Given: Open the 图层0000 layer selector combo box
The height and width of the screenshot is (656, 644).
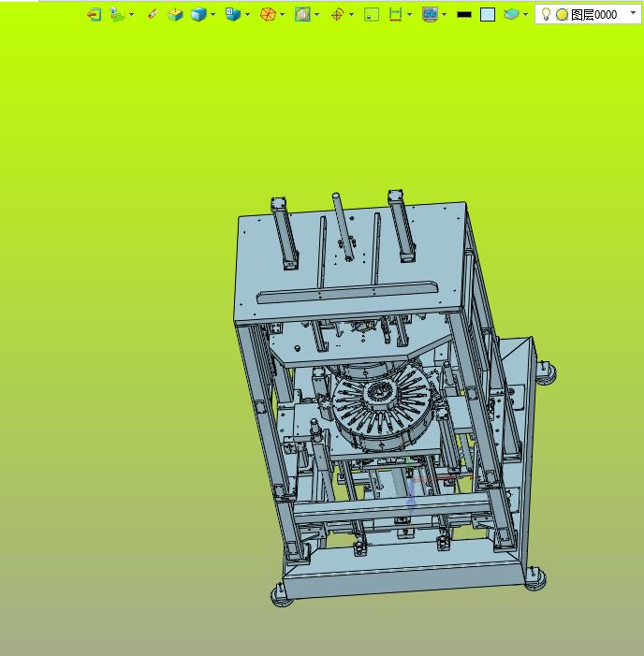Looking at the screenshot, I should coord(588,15).
